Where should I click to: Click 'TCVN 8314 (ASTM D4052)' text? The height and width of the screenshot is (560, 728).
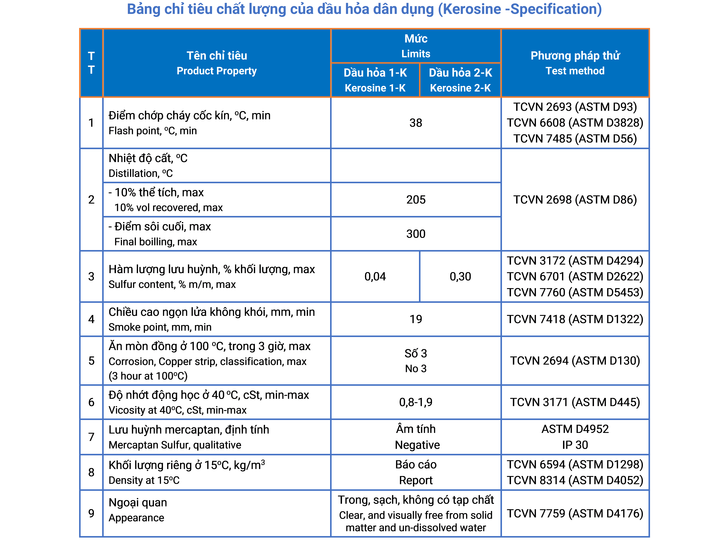pos(575,480)
